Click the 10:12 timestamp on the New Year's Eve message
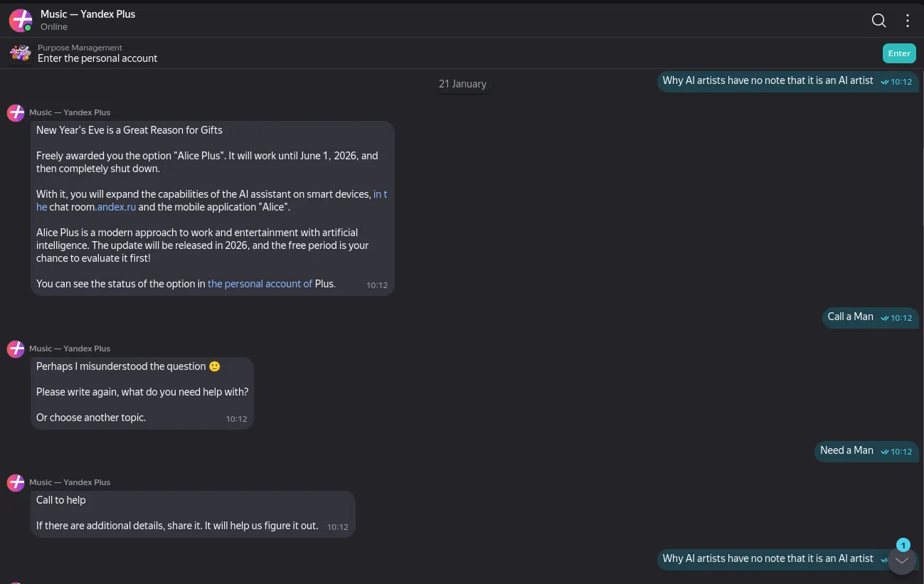The width and height of the screenshot is (924, 584). [377, 285]
